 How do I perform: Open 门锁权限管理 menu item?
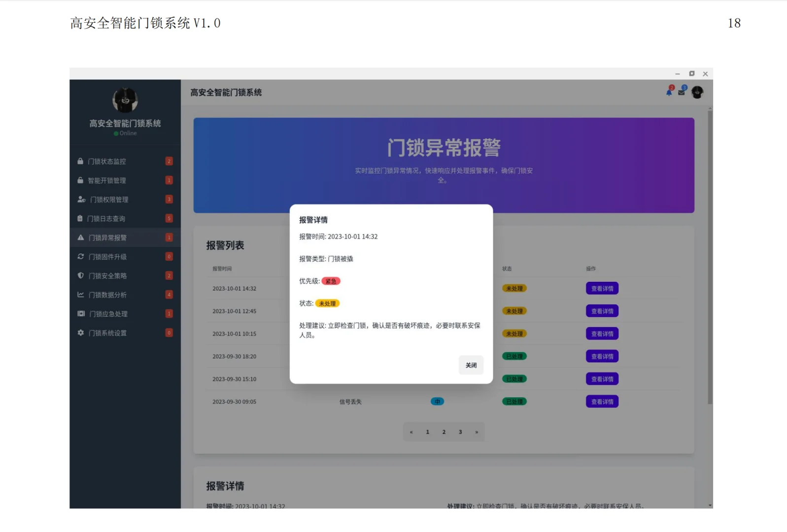(125, 199)
